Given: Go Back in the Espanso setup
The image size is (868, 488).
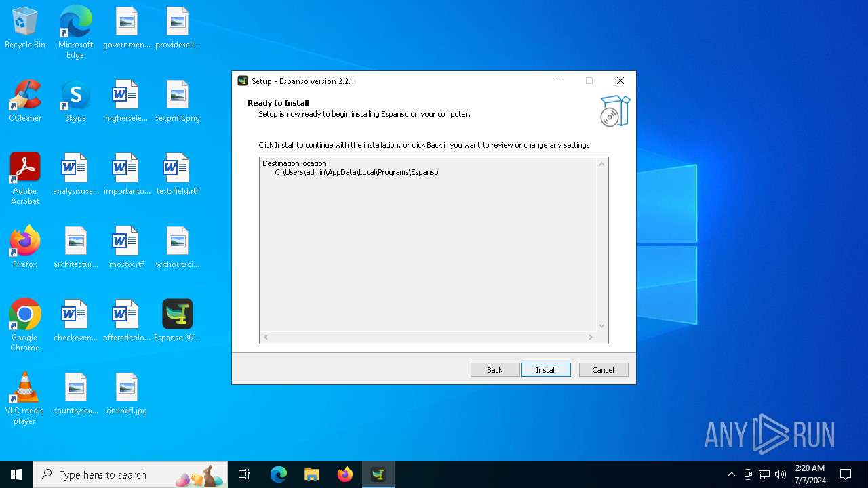Looking at the screenshot, I should click(x=495, y=370).
